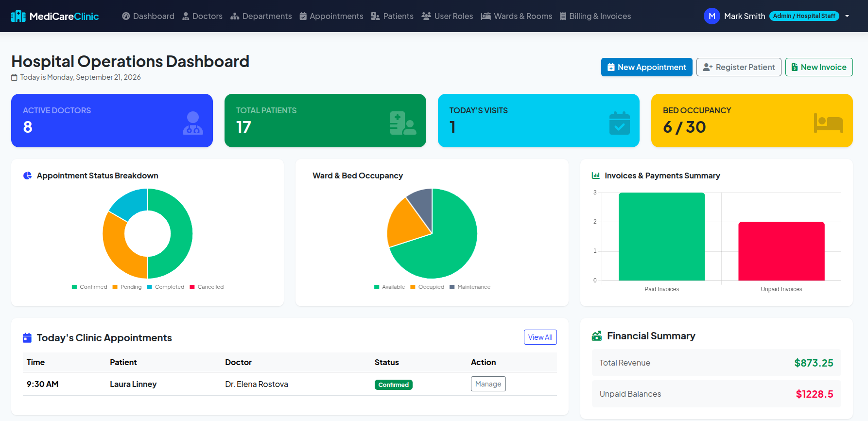Click the calendar icon beside Today's Clinic Appointments

(27, 338)
